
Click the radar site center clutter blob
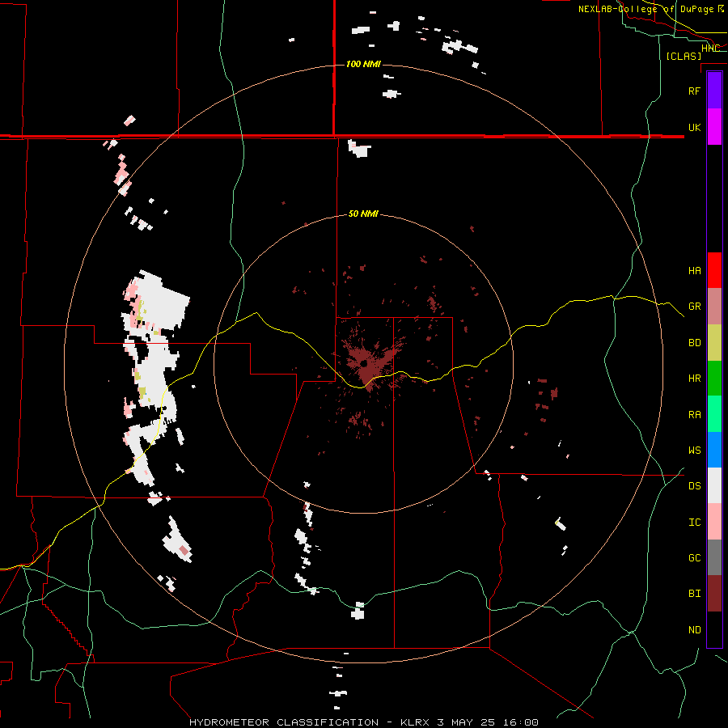tap(366, 366)
